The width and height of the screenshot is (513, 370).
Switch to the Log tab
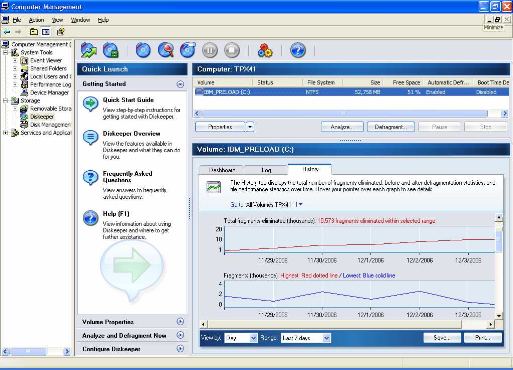pyautogui.click(x=266, y=170)
